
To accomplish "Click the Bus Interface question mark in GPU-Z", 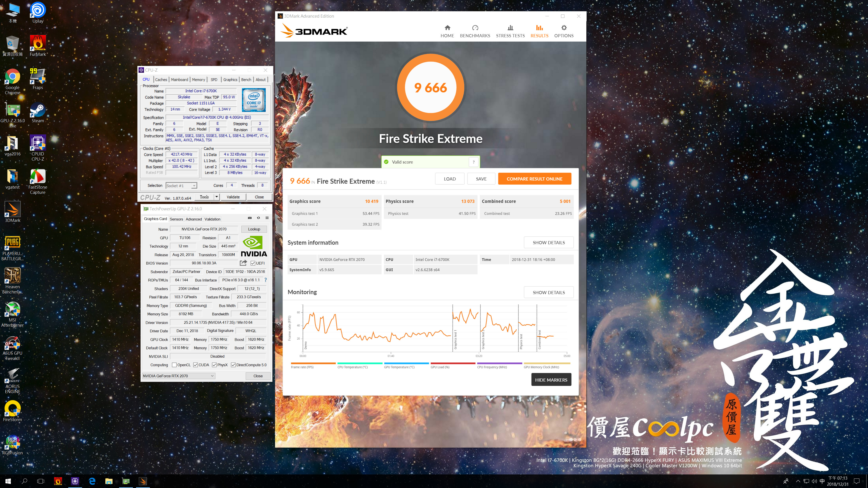I will [x=266, y=280].
